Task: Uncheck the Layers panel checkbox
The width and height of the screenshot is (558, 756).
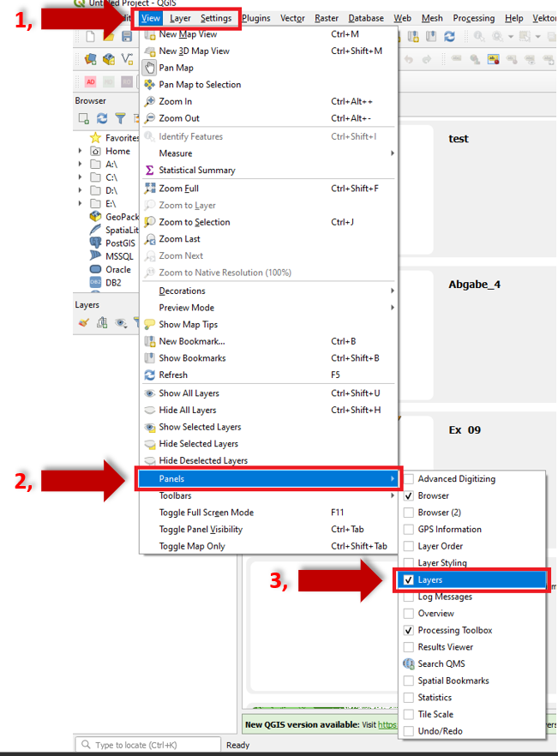Action: [409, 580]
